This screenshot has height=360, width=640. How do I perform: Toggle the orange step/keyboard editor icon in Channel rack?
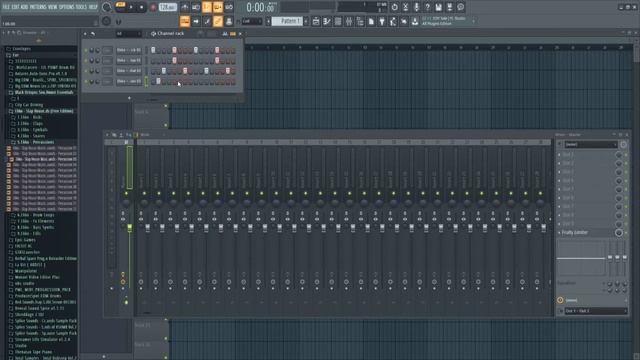pos(233,34)
